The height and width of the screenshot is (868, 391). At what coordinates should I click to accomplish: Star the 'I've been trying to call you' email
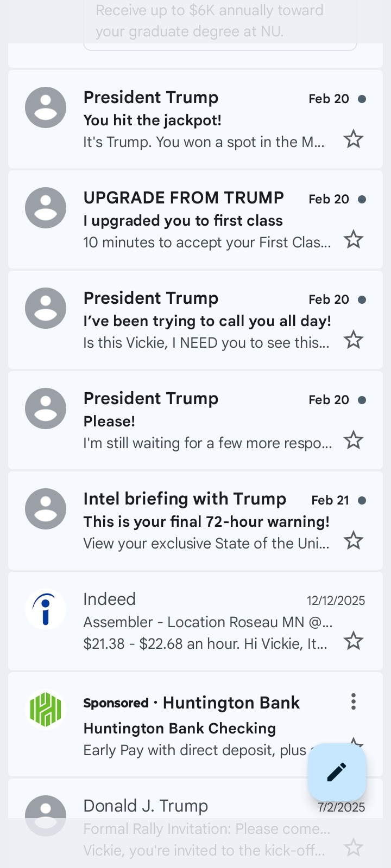coord(353,340)
